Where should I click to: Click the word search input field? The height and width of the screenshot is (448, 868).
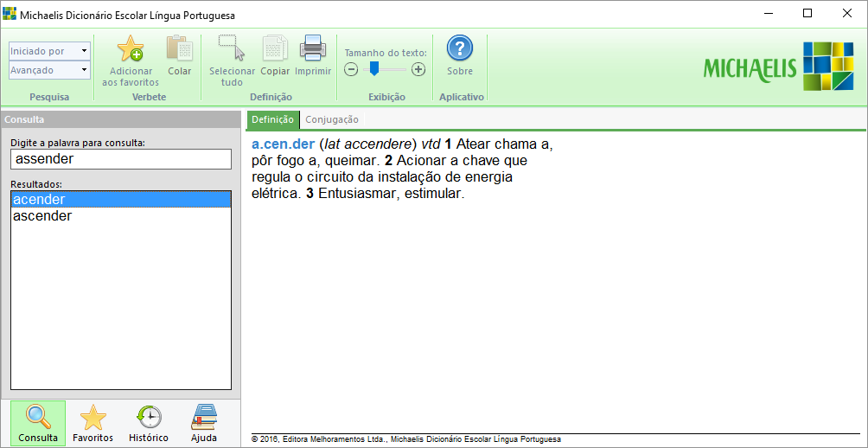[121, 159]
